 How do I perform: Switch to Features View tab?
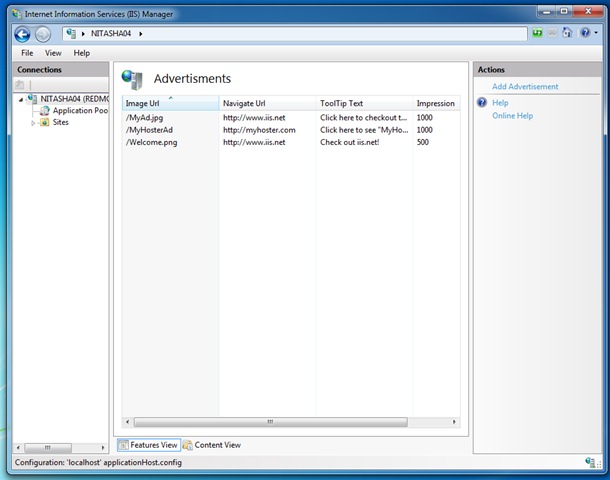tap(149, 445)
